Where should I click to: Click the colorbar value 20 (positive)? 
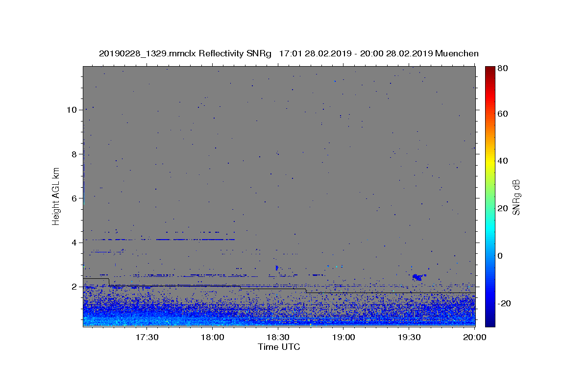504,208
